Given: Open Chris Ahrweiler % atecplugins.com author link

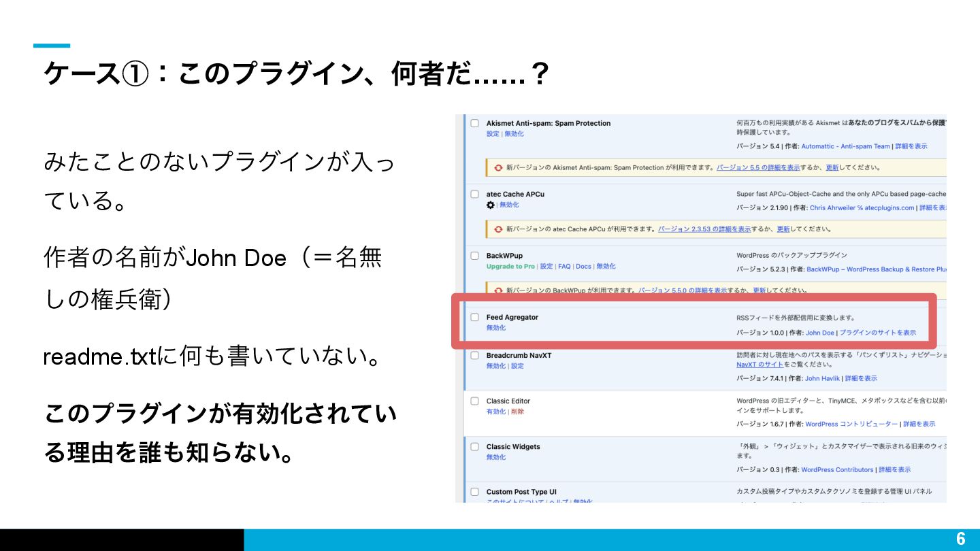Looking at the screenshot, I should coord(862,207).
